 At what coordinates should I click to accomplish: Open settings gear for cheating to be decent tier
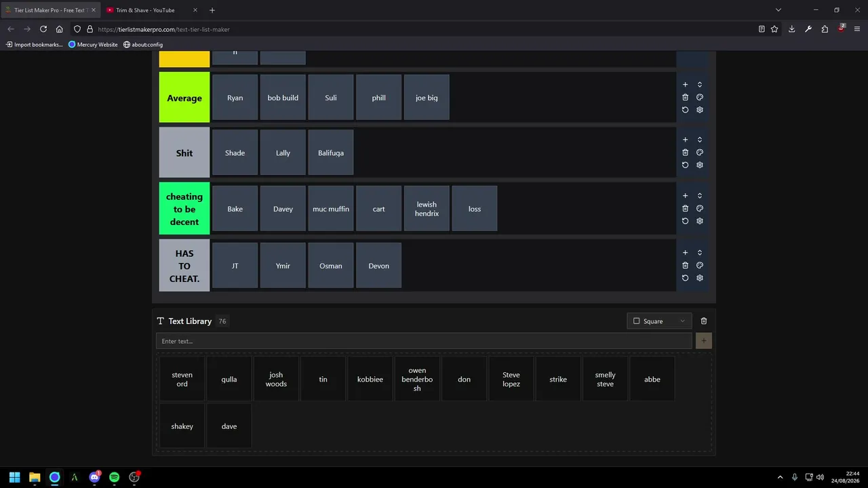[x=700, y=221]
